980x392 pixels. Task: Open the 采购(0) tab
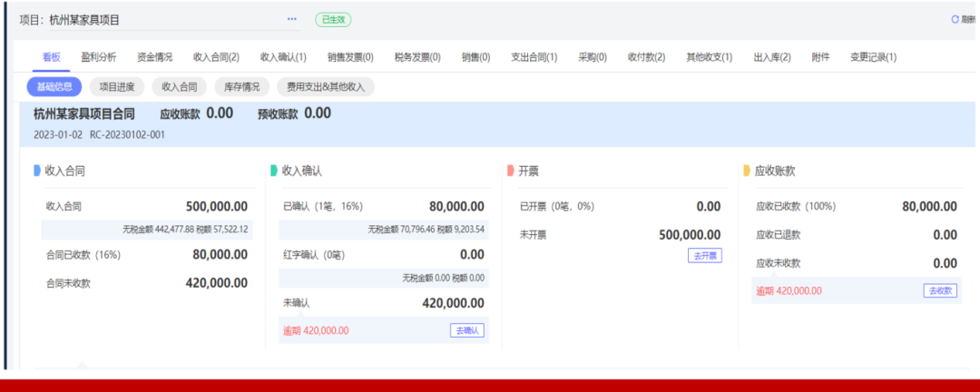(593, 57)
